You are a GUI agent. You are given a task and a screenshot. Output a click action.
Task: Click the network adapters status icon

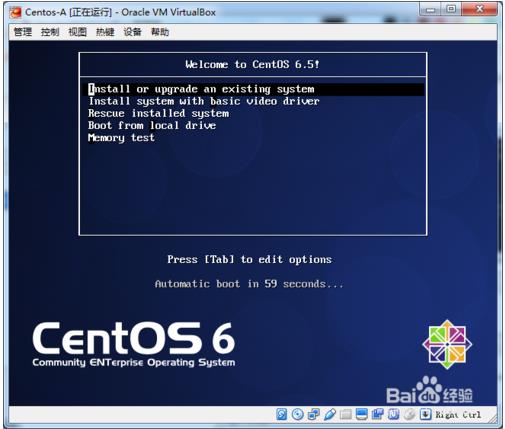click(x=314, y=414)
